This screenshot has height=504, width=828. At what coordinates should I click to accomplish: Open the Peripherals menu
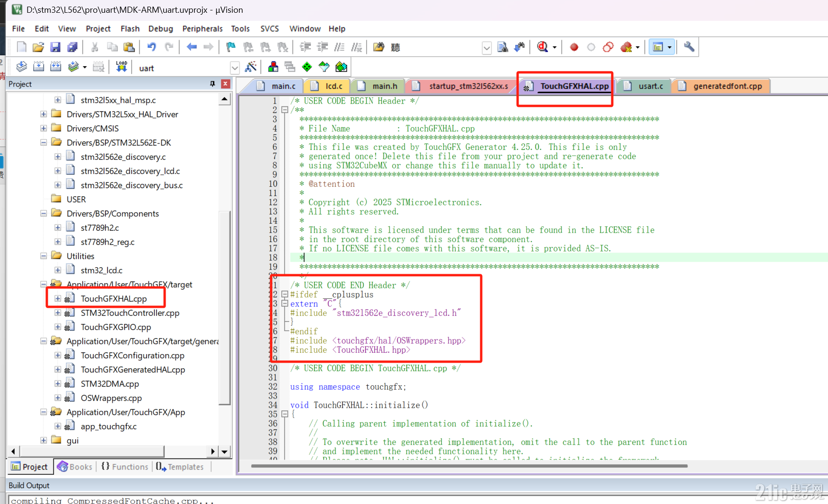203,28
